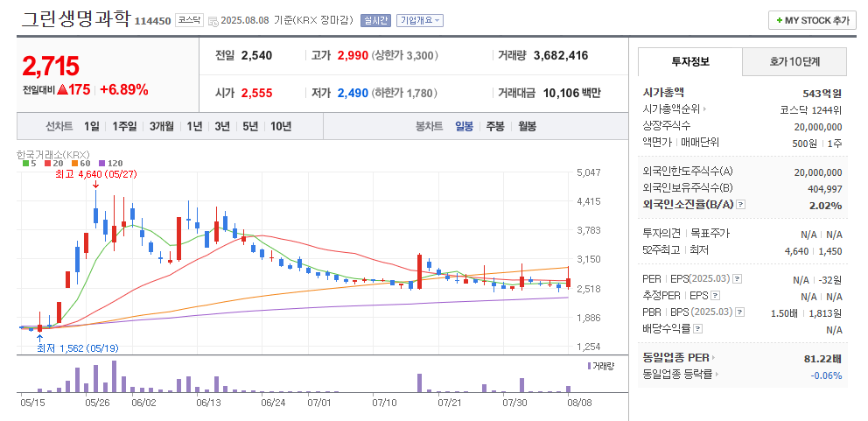Click the 52주최고 label
868x421 pixels.
[661, 249]
